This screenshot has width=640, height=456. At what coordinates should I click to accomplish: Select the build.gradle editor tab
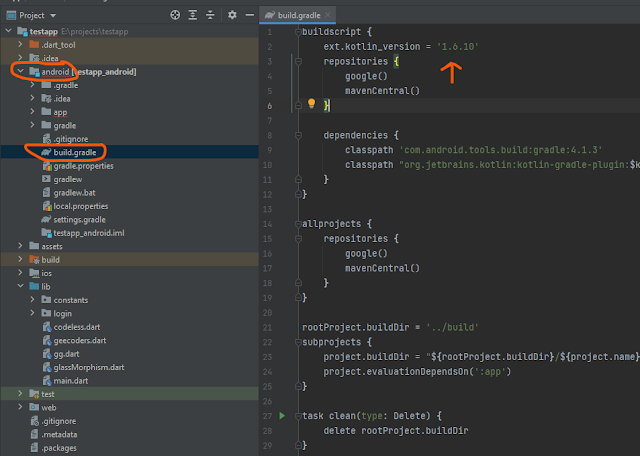298,16
